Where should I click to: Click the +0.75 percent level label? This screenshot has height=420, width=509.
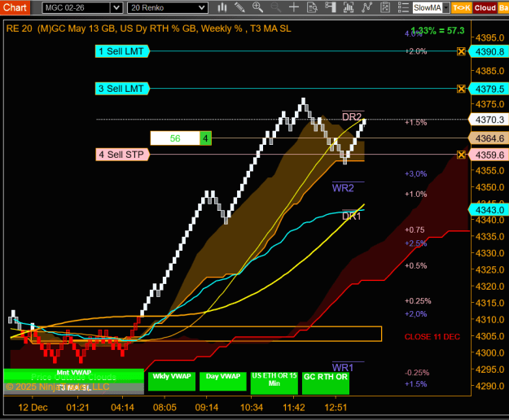tap(415, 230)
